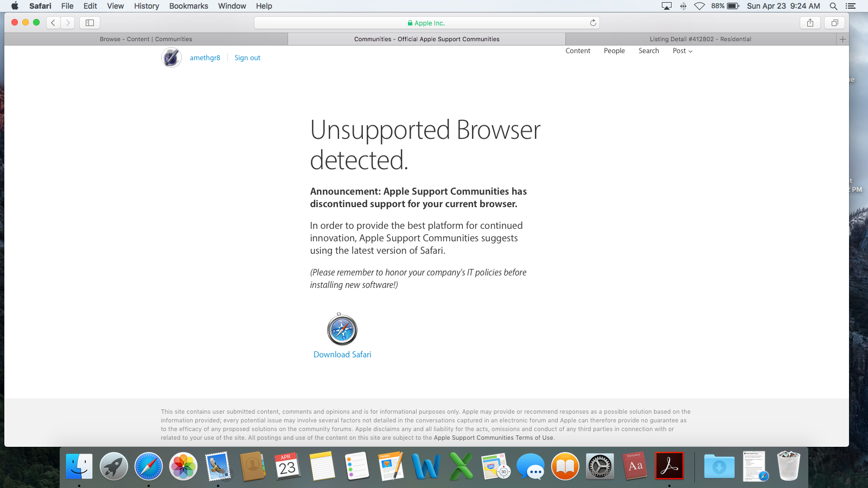Open the Share menu in Safari toolbar
This screenshot has height=488, width=868.
(x=810, y=23)
